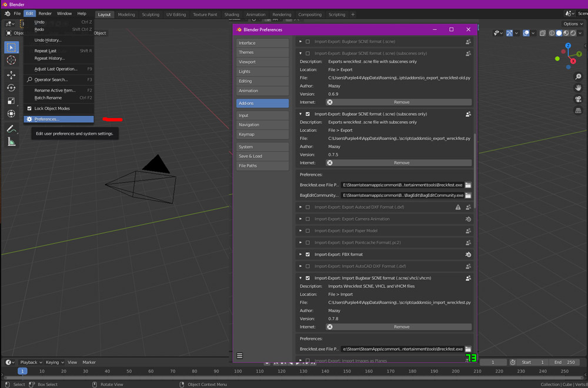Enable the Bugbear SCNE version 0.6.9 add-on
The image size is (588, 388).
pos(308,53)
